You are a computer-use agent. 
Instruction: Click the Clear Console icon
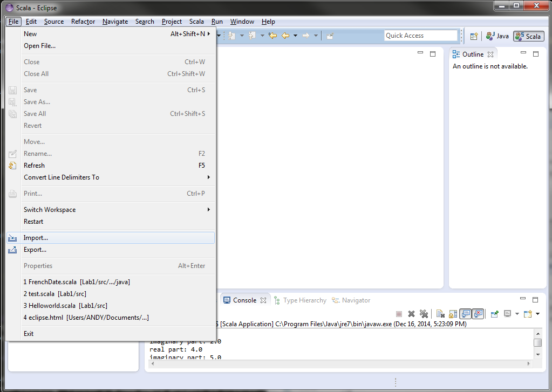440,314
